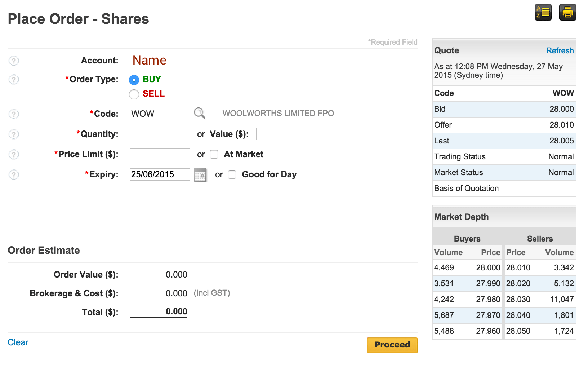Focus the Quantity input field
Image resolution: width=588 pixels, height=372 pixels.
tap(160, 134)
